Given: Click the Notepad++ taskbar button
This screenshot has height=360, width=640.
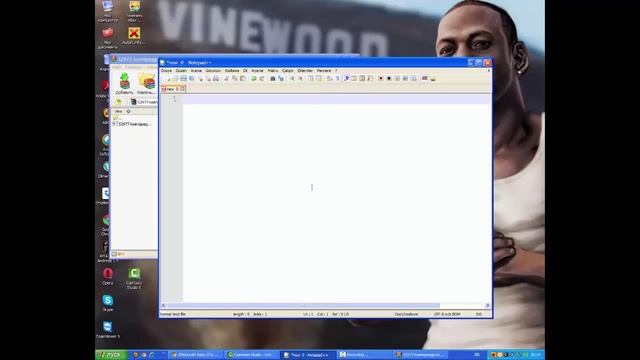Looking at the screenshot, I should (x=307, y=355).
